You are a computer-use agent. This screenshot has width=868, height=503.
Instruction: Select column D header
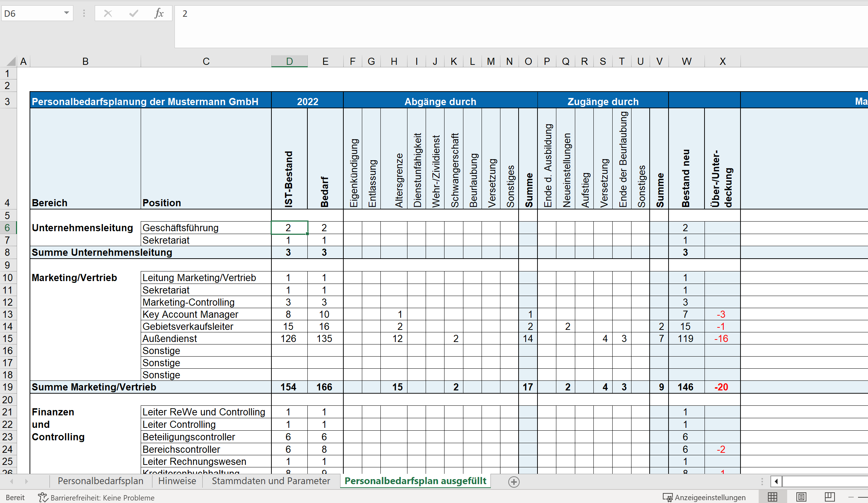(x=289, y=61)
